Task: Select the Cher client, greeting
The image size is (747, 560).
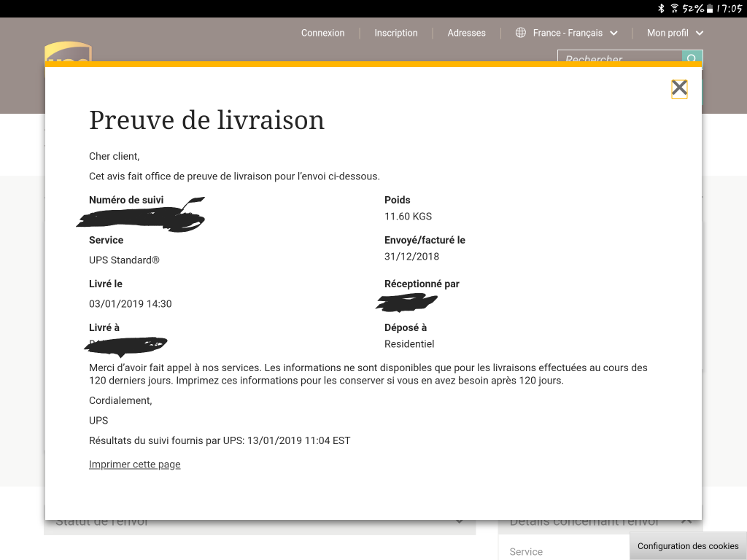Action: coord(115,156)
